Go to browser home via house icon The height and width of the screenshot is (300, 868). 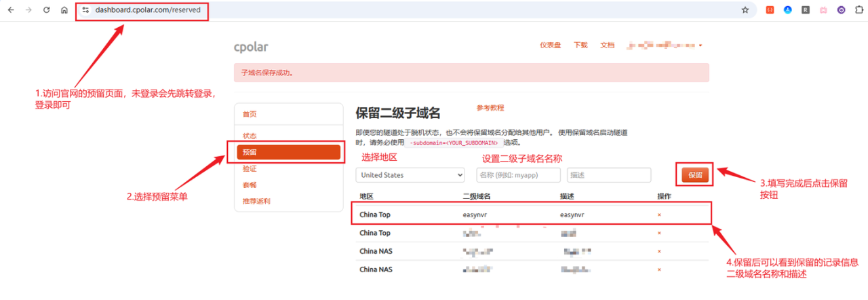click(x=64, y=10)
